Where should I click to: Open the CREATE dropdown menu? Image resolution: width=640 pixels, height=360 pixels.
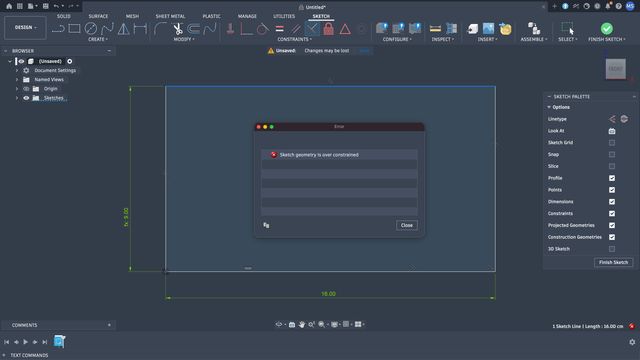pyautogui.click(x=98, y=39)
